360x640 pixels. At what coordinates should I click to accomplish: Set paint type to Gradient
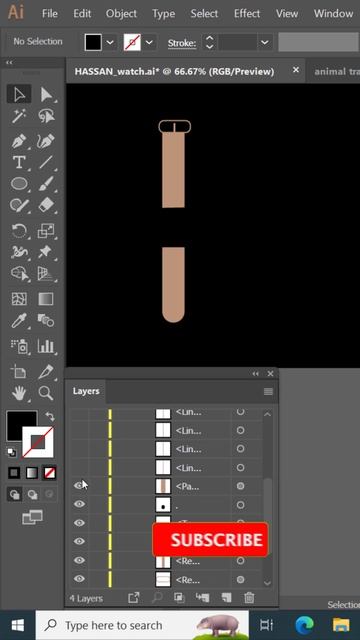(x=32, y=473)
